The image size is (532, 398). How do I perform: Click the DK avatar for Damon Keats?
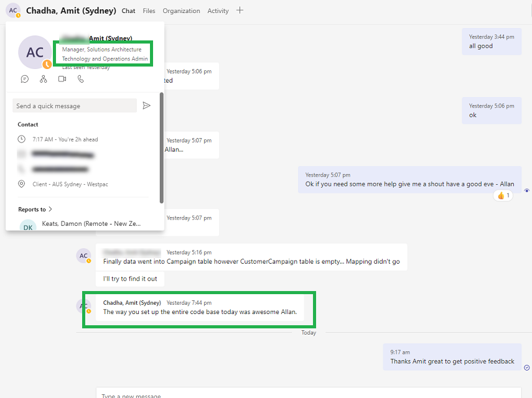click(28, 227)
